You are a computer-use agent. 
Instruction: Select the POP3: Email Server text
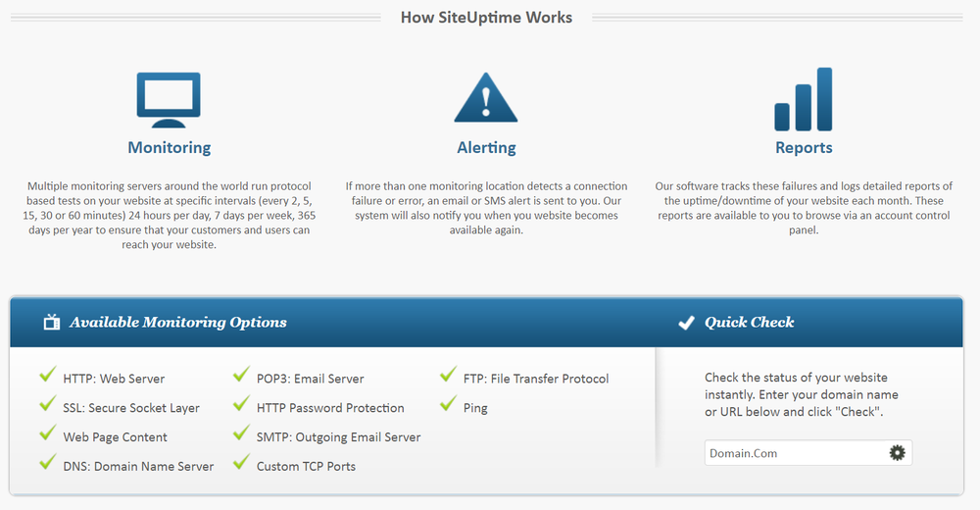(x=310, y=379)
